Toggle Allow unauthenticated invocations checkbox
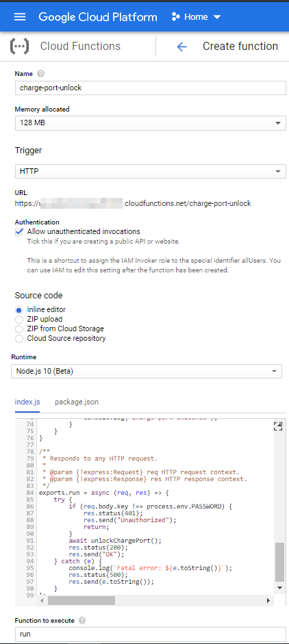289x644 pixels. (x=19, y=231)
